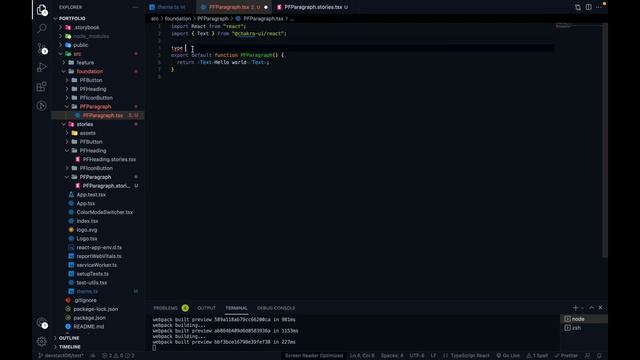Open the Source Control view
Image resolution: width=640 pixels, height=360 pixels.
tap(42, 48)
